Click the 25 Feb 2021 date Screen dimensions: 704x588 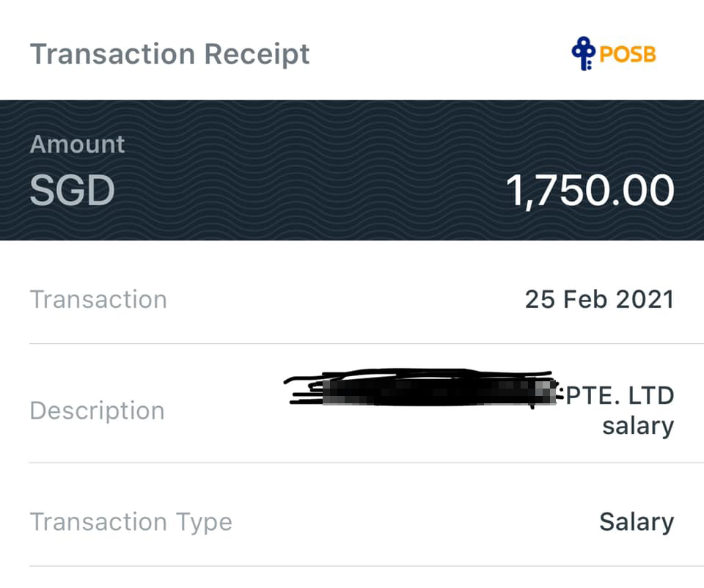[x=599, y=300]
